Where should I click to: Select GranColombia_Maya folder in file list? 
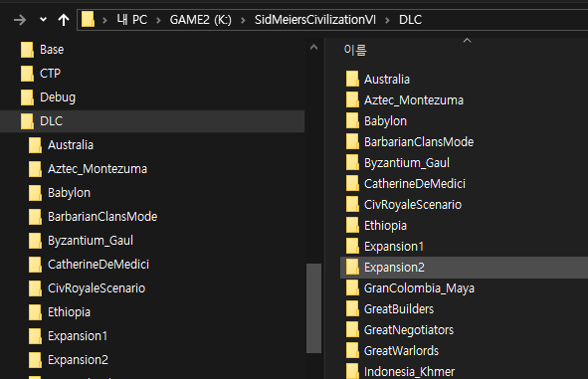pos(419,288)
